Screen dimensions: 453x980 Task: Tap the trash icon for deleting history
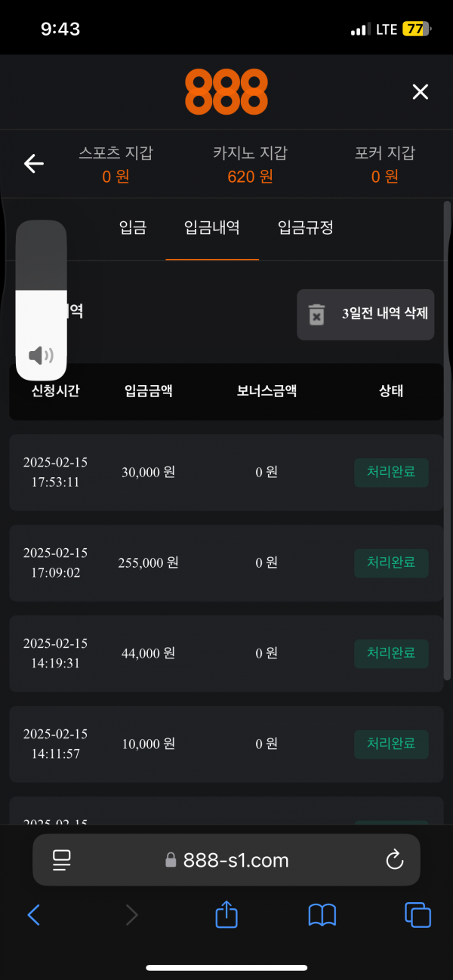pos(317,314)
